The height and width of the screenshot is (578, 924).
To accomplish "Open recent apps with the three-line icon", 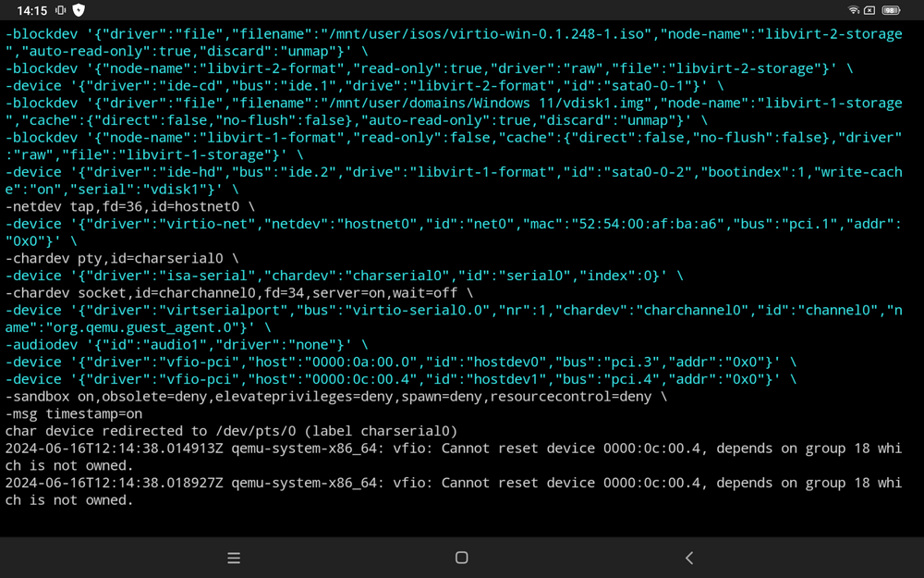I will (x=234, y=558).
